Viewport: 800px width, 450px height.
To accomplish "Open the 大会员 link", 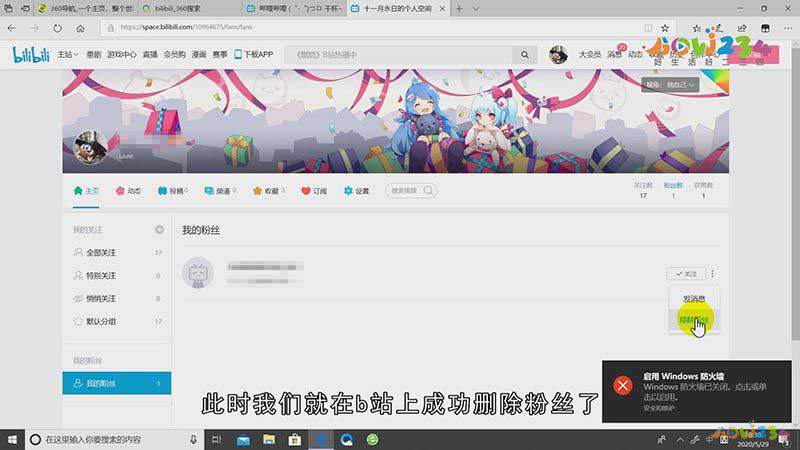I will (589, 54).
